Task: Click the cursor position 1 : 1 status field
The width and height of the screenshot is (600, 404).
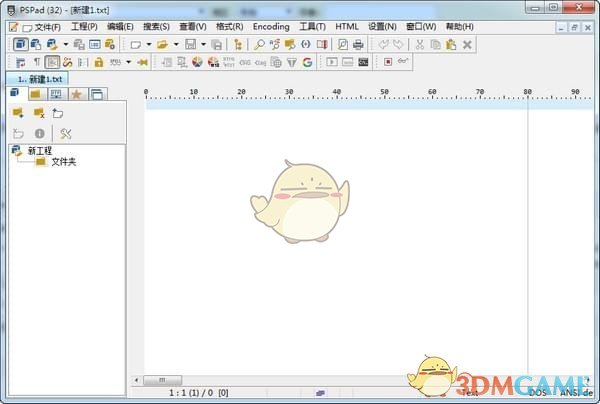Action: coord(199,393)
